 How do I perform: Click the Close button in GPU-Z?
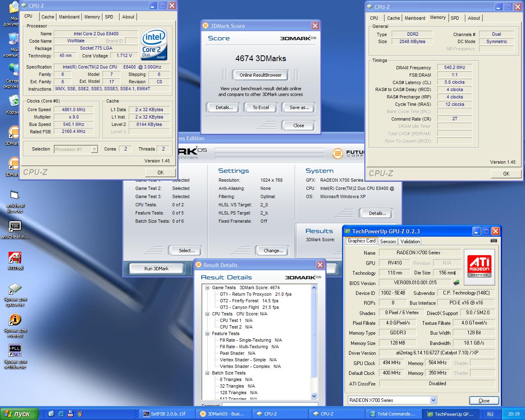click(x=484, y=401)
